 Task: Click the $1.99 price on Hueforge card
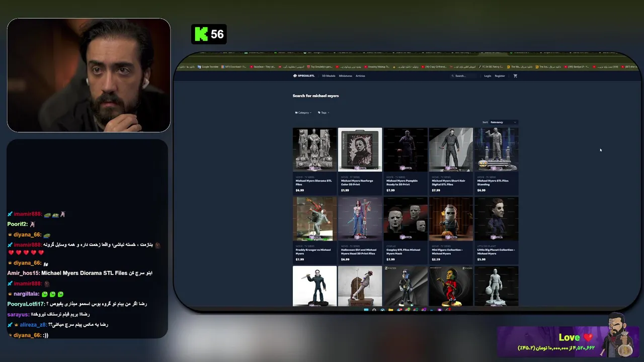click(x=345, y=191)
